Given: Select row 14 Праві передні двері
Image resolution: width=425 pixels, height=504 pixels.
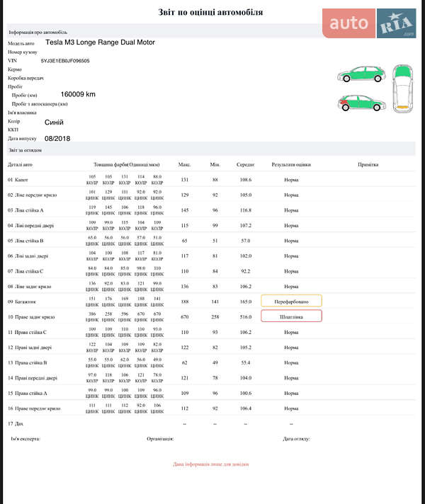Looking at the screenshot, I should click(x=211, y=378).
